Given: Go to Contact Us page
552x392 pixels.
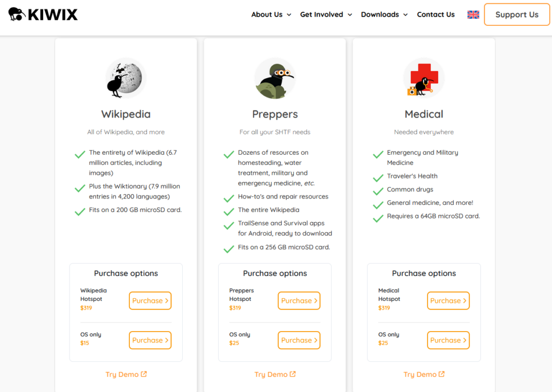Looking at the screenshot, I should coord(436,15).
